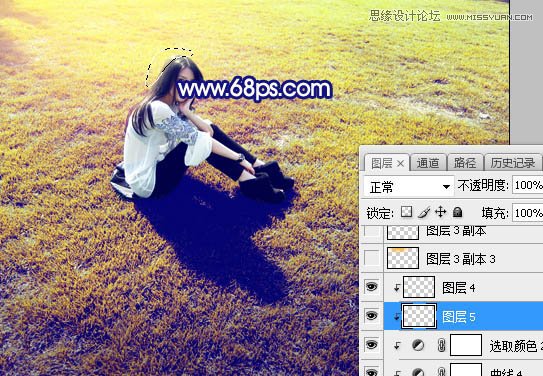Switch to the 历史记录 tab
Viewport: 543px width, 376px height.
tap(513, 163)
